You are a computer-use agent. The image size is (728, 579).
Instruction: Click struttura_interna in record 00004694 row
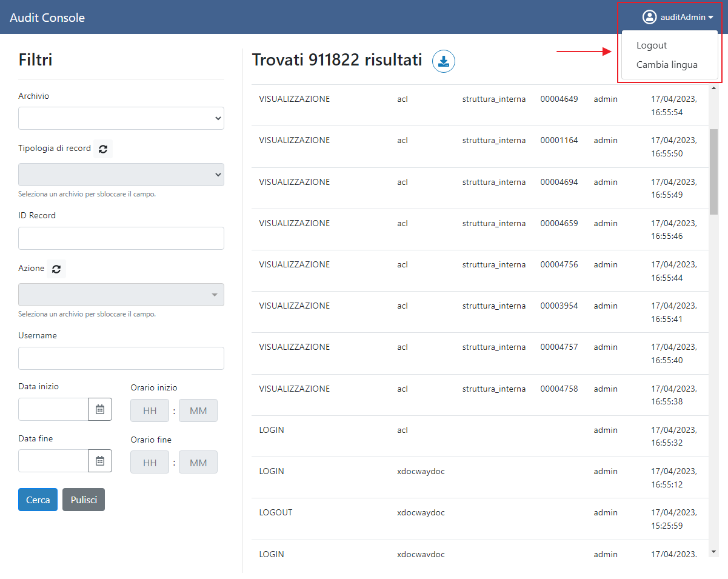(x=494, y=182)
